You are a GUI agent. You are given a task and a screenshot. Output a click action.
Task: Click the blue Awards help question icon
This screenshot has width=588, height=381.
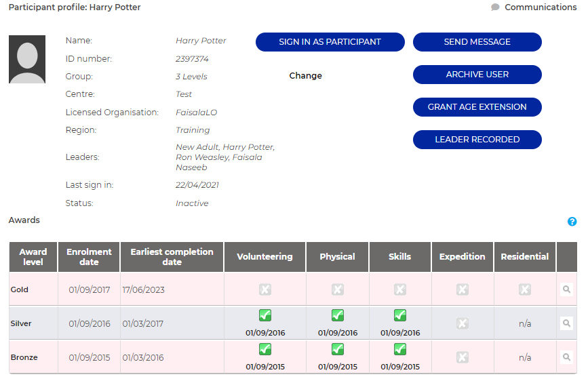pyautogui.click(x=572, y=222)
